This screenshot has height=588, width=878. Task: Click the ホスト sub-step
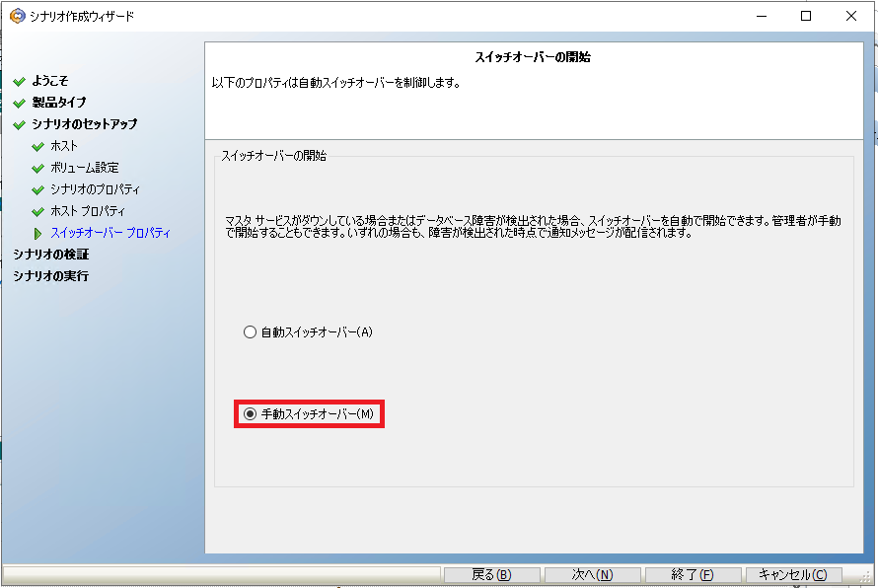[64, 146]
